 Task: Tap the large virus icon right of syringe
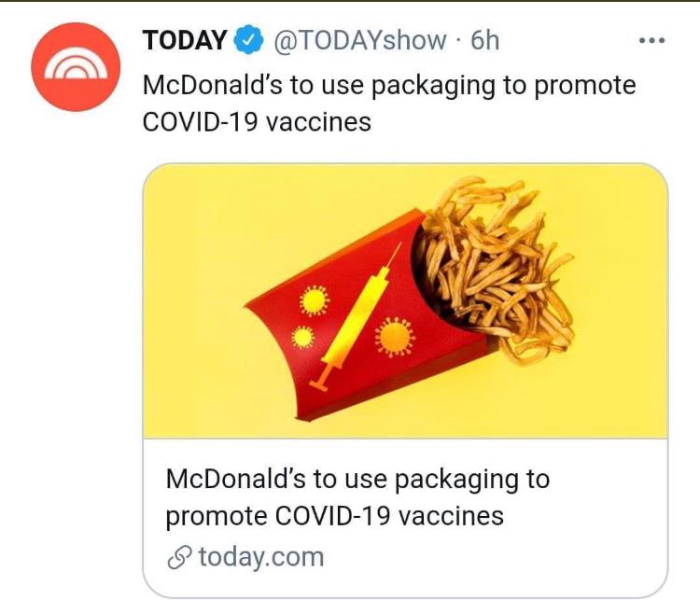395,337
